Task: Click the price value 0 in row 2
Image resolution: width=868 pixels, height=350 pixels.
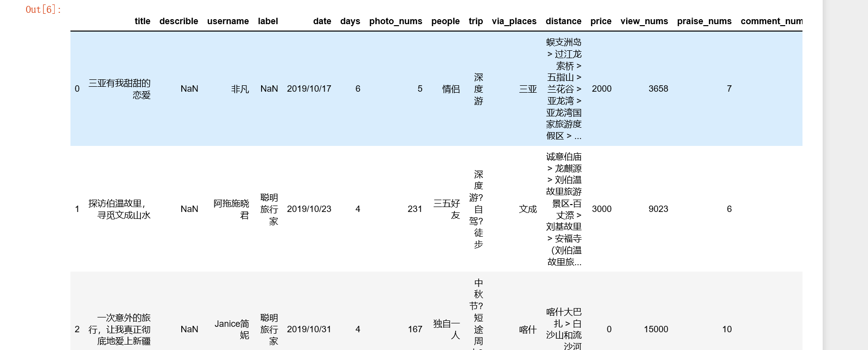Action: (x=609, y=329)
